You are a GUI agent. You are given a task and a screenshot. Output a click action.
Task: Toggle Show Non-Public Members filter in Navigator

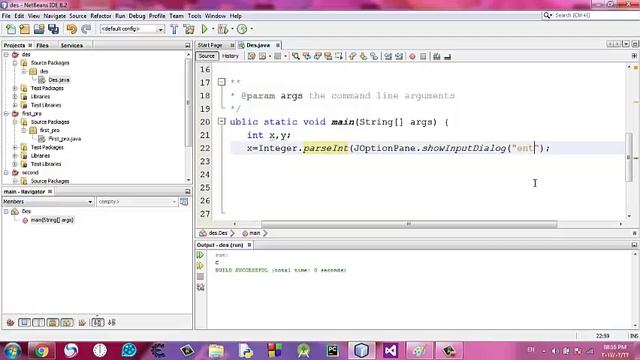click(x=53, y=322)
